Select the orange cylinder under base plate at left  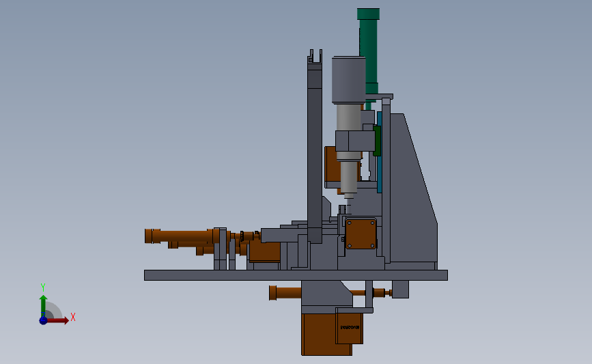[285, 293]
